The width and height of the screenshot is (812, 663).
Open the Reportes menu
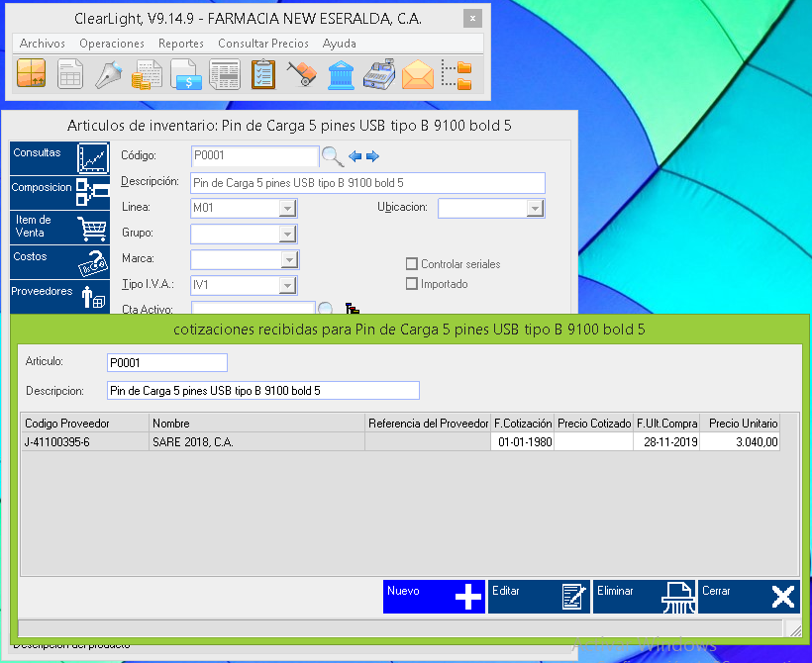coord(181,44)
